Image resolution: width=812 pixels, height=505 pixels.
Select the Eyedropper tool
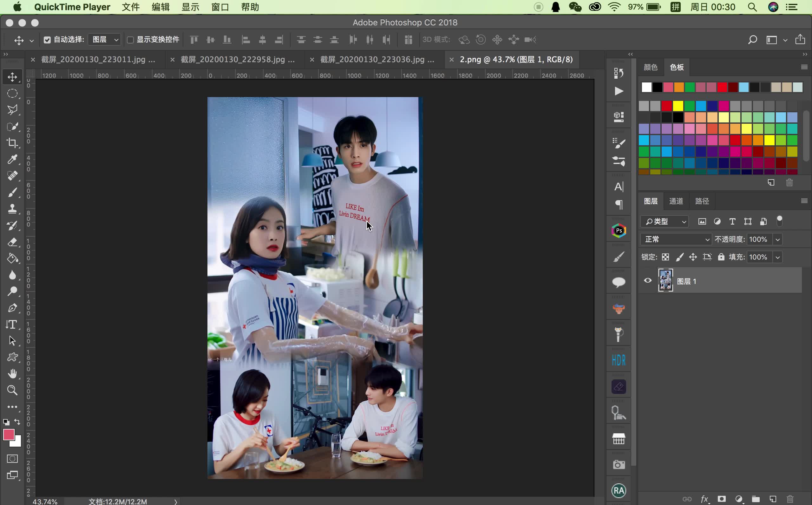[x=12, y=159]
